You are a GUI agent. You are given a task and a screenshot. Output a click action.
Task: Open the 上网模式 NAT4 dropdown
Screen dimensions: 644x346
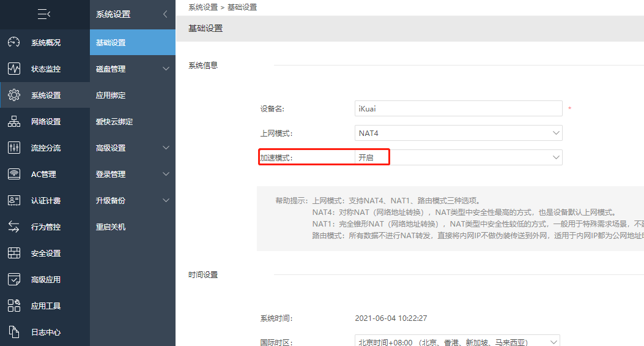[458, 133]
